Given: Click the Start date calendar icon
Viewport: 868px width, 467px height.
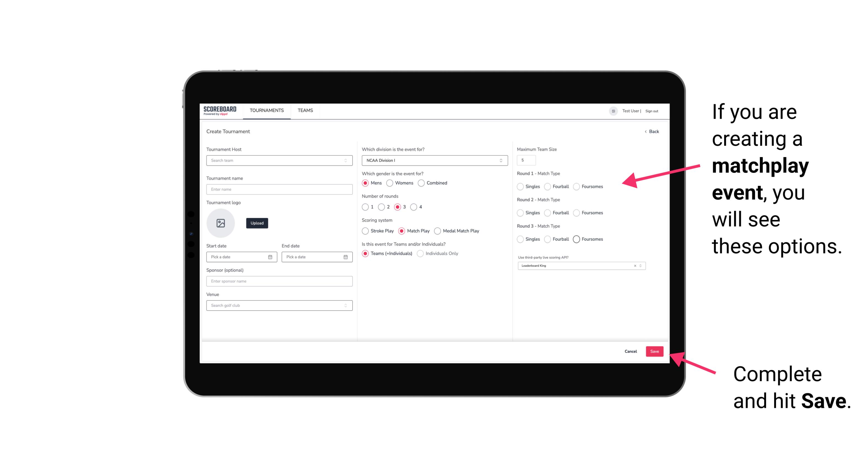Looking at the screenshot, I should click(x=270, y=257).
